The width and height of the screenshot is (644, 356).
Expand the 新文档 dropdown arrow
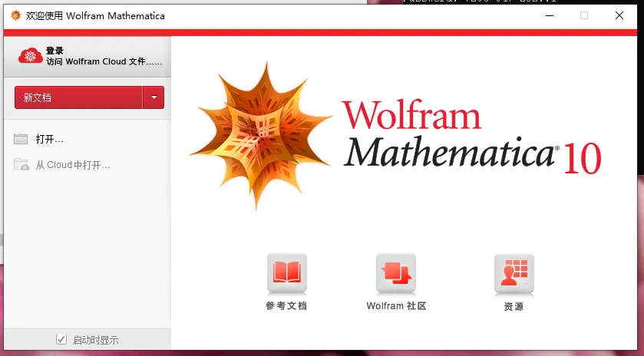(154, 97)
